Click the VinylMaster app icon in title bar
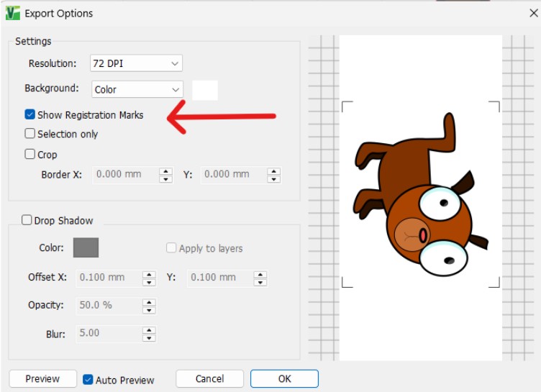The image size is (541, 392). coord(13,13)
